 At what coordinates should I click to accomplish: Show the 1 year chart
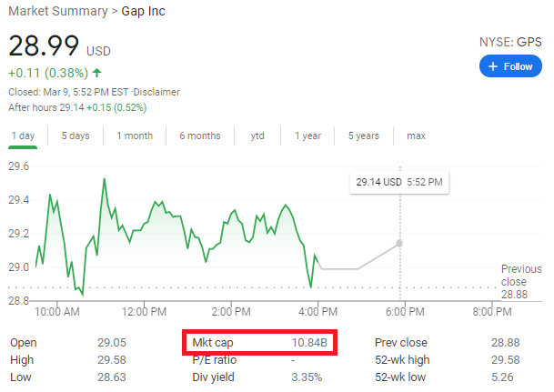click(x=307, y=136)
